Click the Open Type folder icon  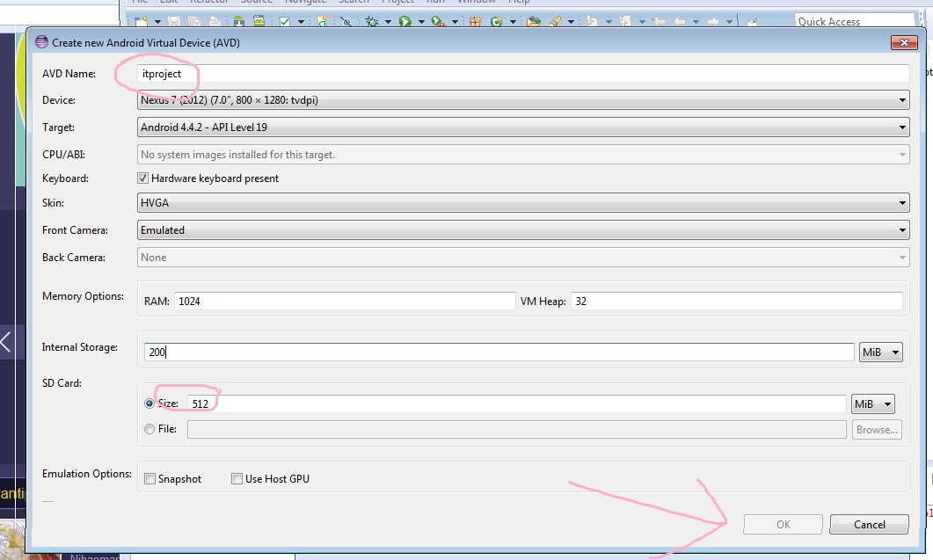click(x=534, y=21)
